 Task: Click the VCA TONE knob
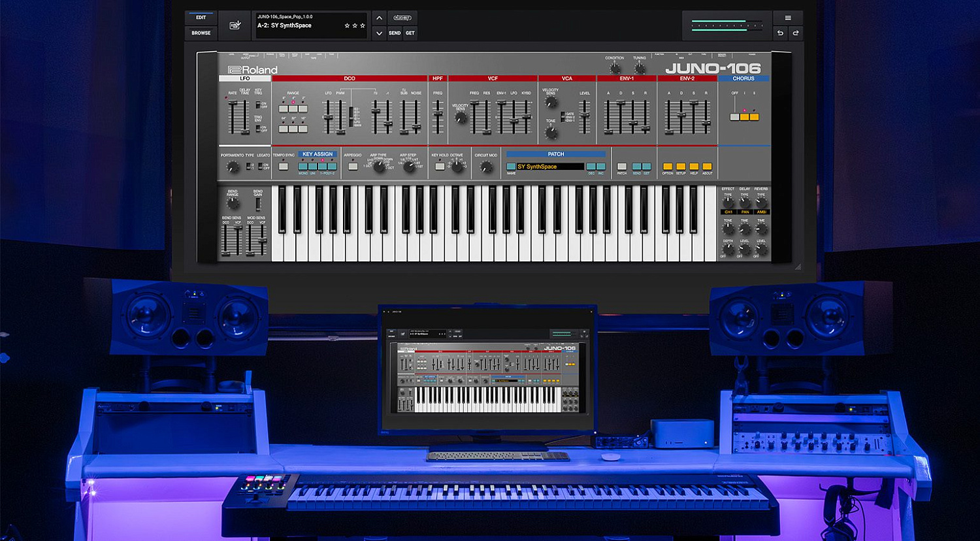[x=551, y=133]
